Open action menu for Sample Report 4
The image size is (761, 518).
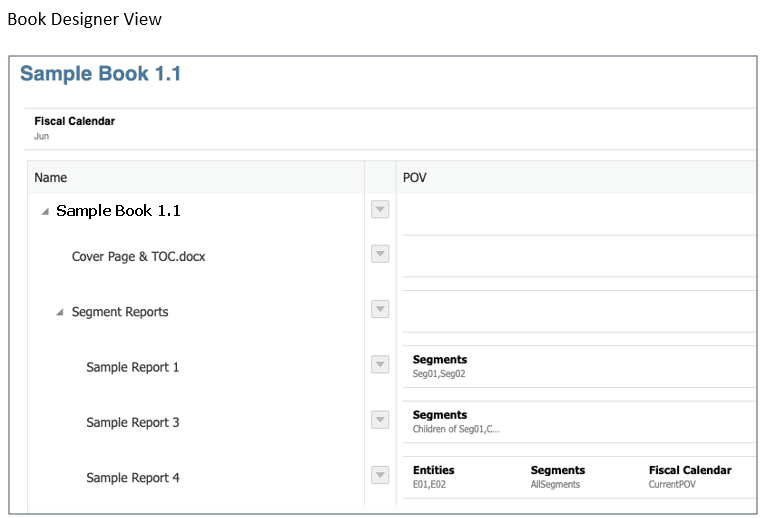[380, 475]
